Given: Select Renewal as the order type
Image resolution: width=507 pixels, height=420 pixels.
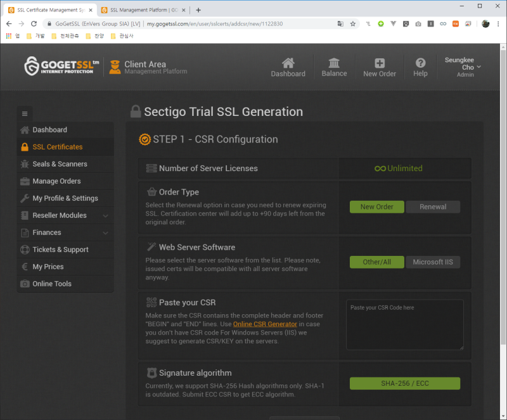Looking at the screenshot, I should point(433,207).
